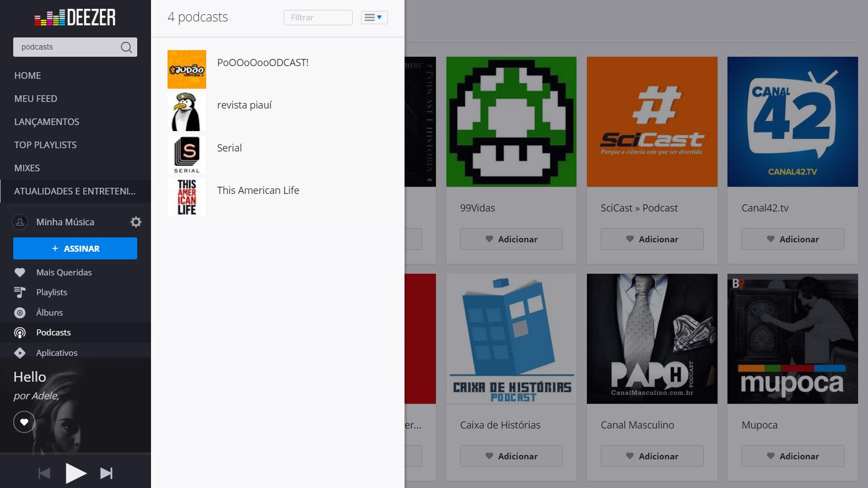Click Adicionar under 99Vidas
868x488 pixels.
click(511, 239)
